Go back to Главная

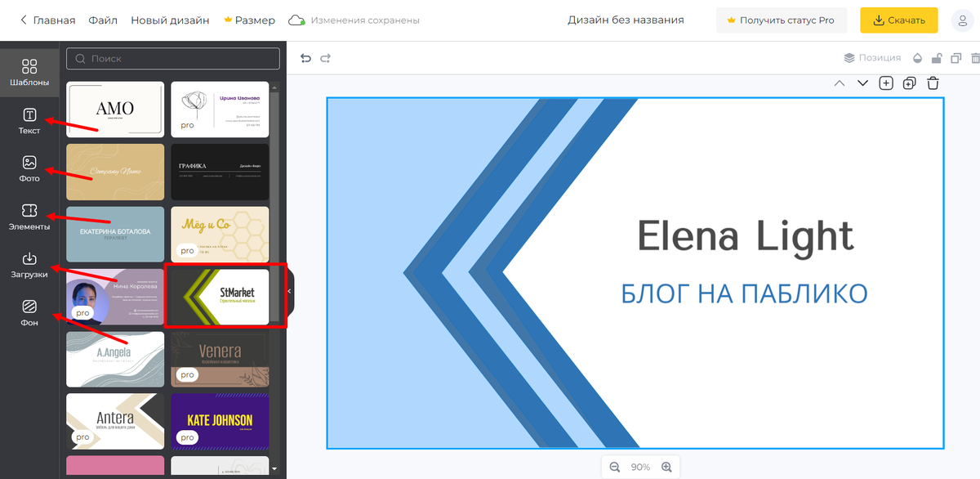[47, 20]
